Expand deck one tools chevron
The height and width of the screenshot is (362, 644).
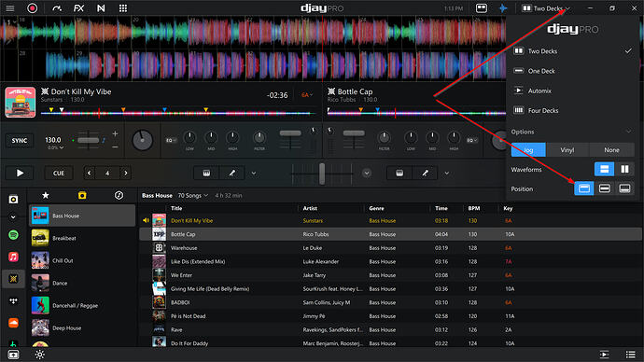(254, 174)
